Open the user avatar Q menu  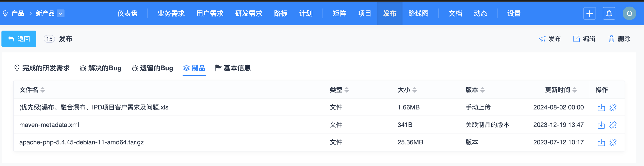tap(629, 14)
